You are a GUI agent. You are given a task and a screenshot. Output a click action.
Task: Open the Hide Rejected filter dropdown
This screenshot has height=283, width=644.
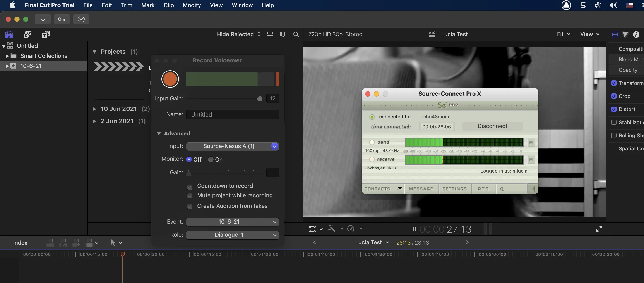pos(239,34)
